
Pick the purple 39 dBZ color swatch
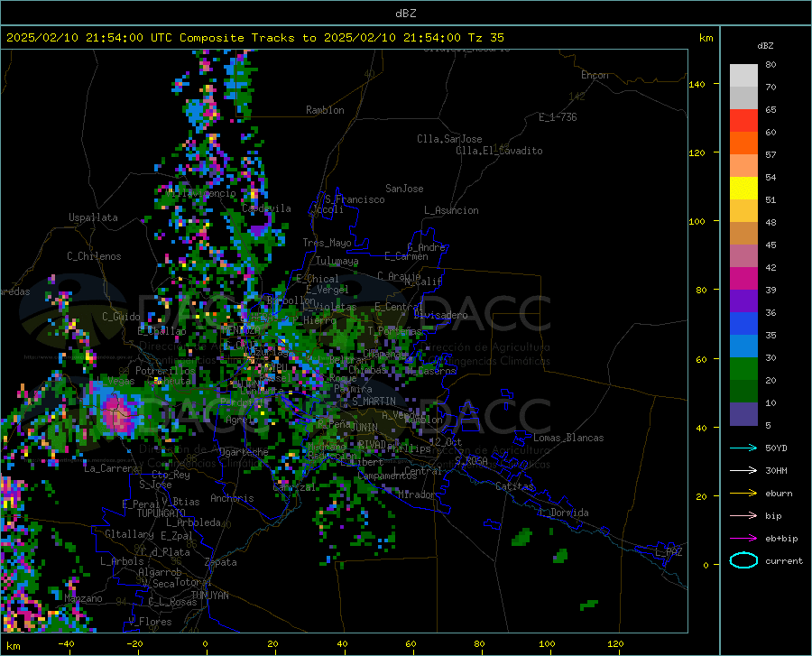point(743,301)
